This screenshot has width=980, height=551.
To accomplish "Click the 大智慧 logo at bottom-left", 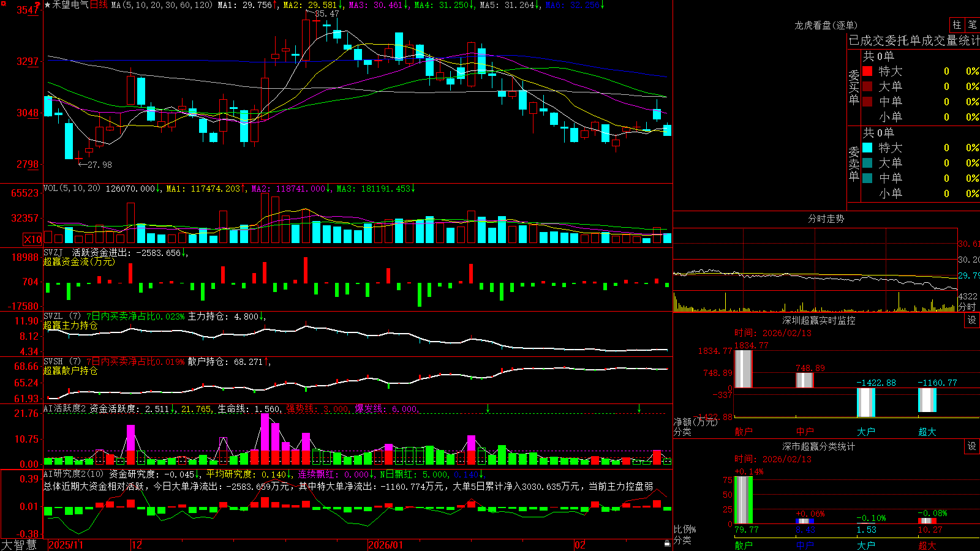I will pos(19,544).
